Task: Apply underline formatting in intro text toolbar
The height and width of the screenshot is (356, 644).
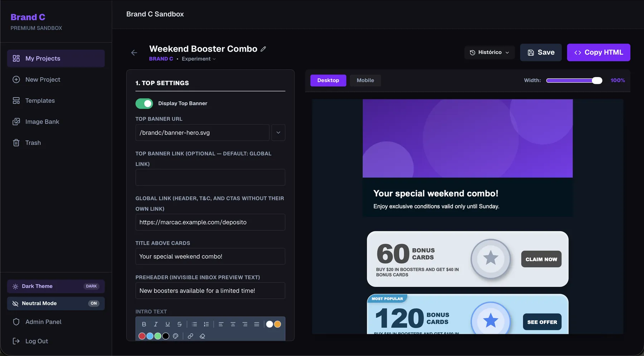Action: coord(167,324)
